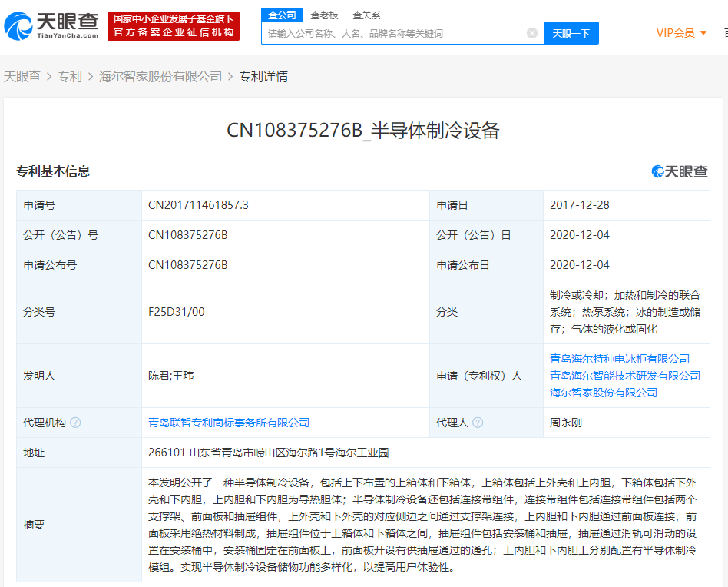
Task: Click help icon next to 代理人
Action: (x=478, y=423)
